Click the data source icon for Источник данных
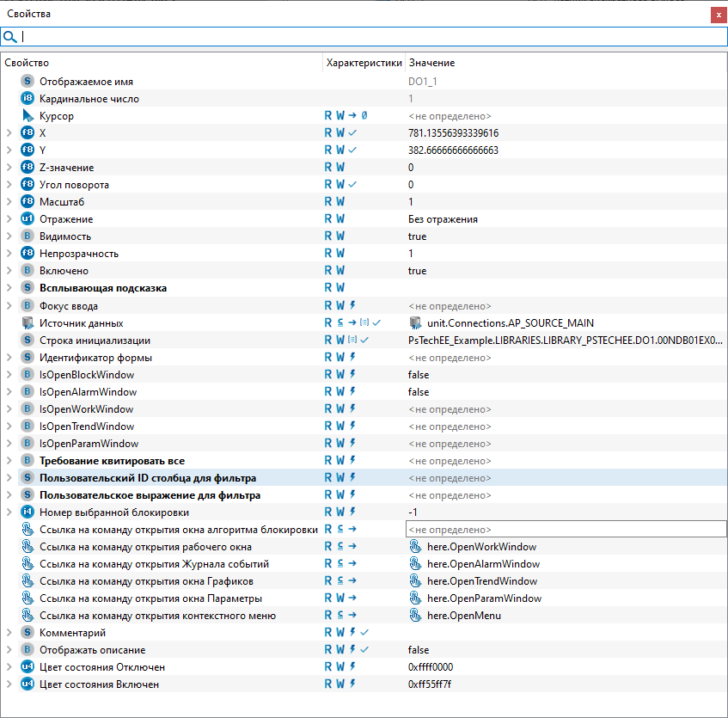 [x=28, y=323]
